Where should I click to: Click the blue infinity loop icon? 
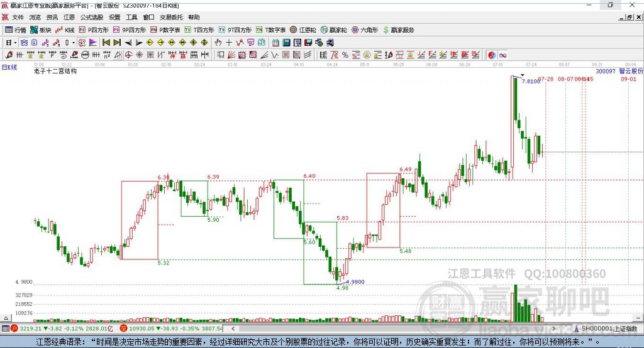[502, 55]
